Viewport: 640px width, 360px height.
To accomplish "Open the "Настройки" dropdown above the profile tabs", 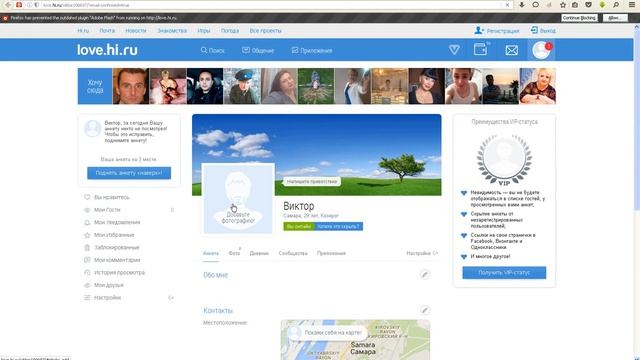I will 422,253.
